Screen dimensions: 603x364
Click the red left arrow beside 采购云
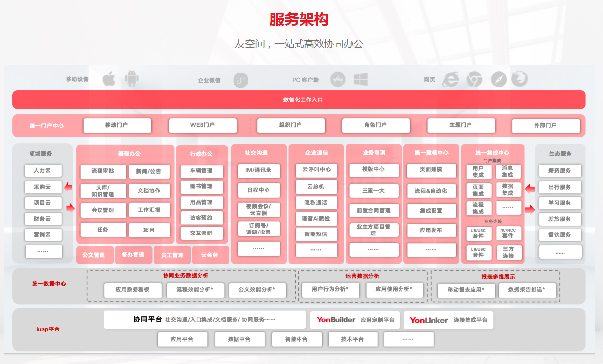tap(67, 187)
